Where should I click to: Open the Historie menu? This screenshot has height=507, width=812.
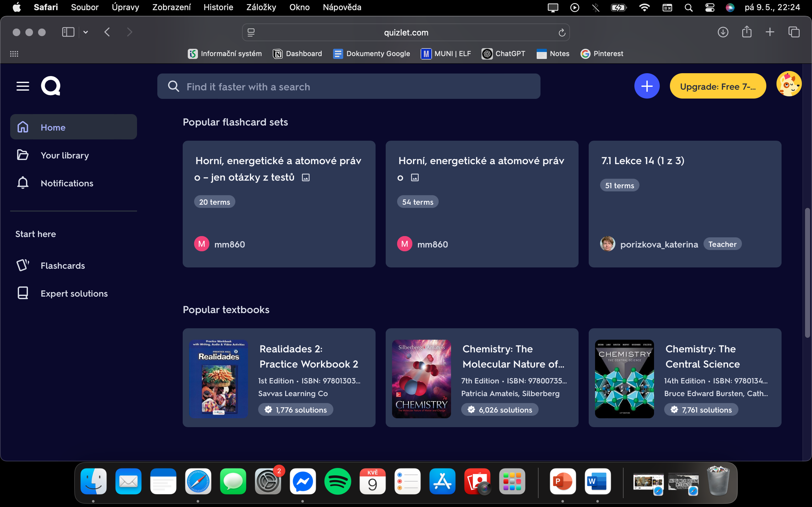tap(218, 7)
